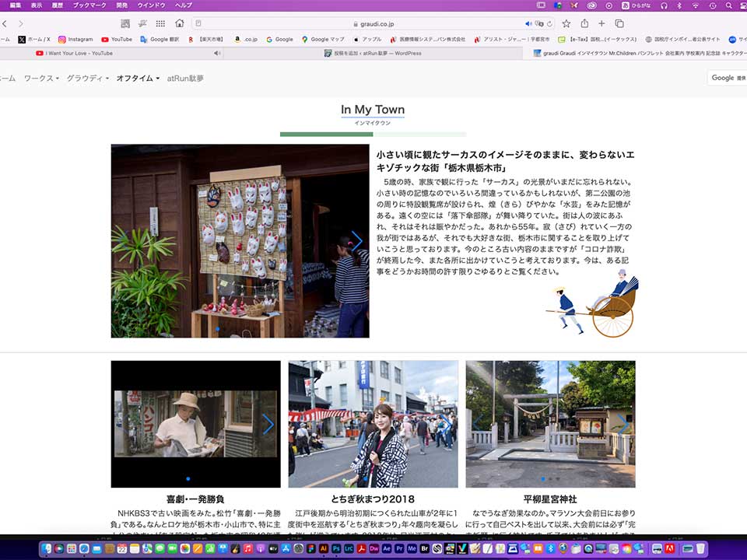The image size is (747, 560).
Task: Advance the fox mask slideshow with right arrow
Action: coord(357,240)
